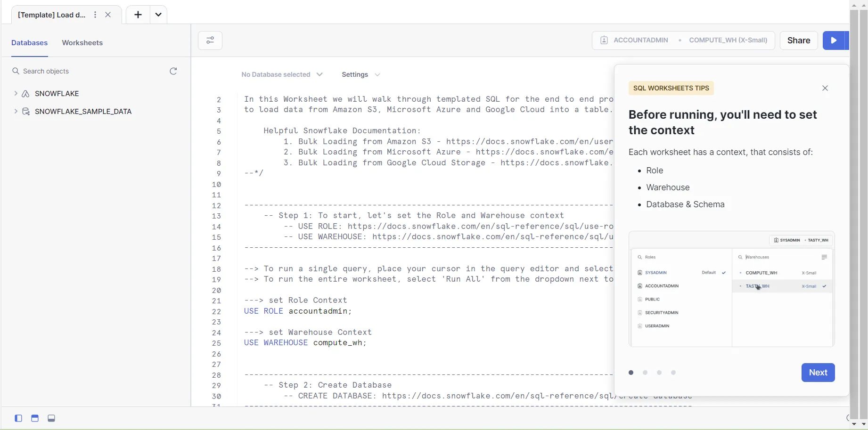Viewport: 868px width, 430px height.
Task: Open the worksheet filters icon
Action: coord(210,41)
